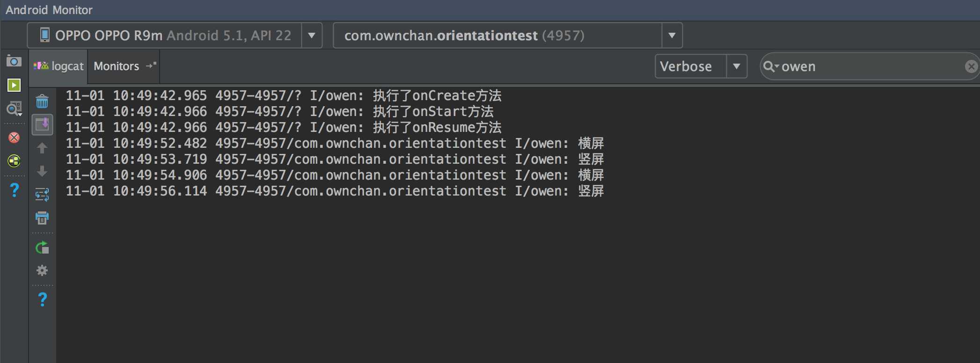Clear the owen search filter
980x363 pixels.
(972, 66)
